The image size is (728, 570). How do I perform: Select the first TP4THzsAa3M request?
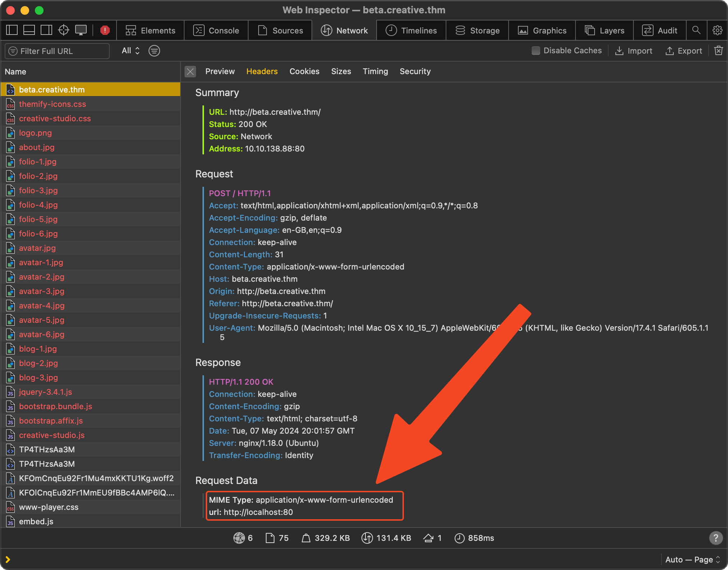coord(90,449)
